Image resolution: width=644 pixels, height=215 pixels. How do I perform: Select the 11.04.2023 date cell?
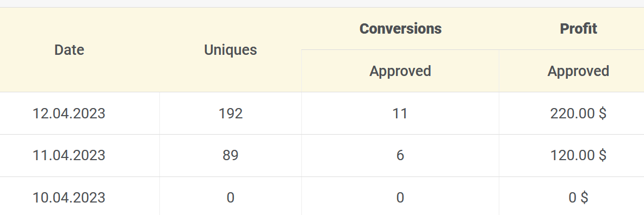[69, 155]
